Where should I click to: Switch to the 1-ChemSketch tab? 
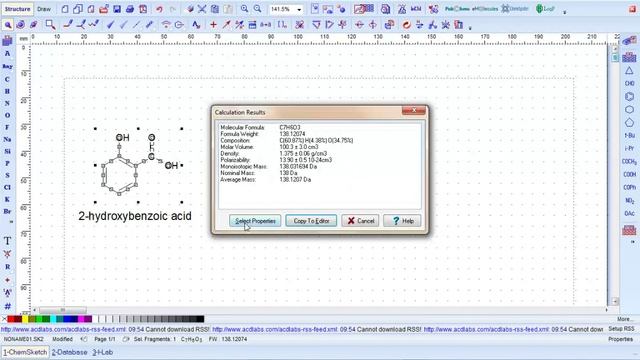[25, 352]
